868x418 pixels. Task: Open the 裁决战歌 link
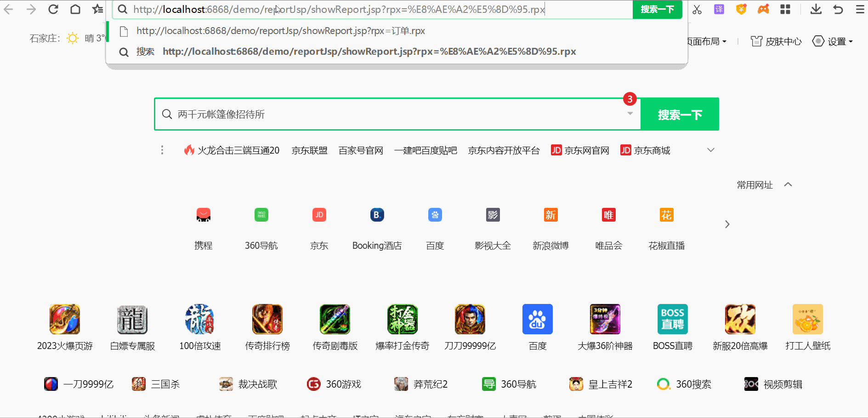pyautogui.click(x=249, y=384)
